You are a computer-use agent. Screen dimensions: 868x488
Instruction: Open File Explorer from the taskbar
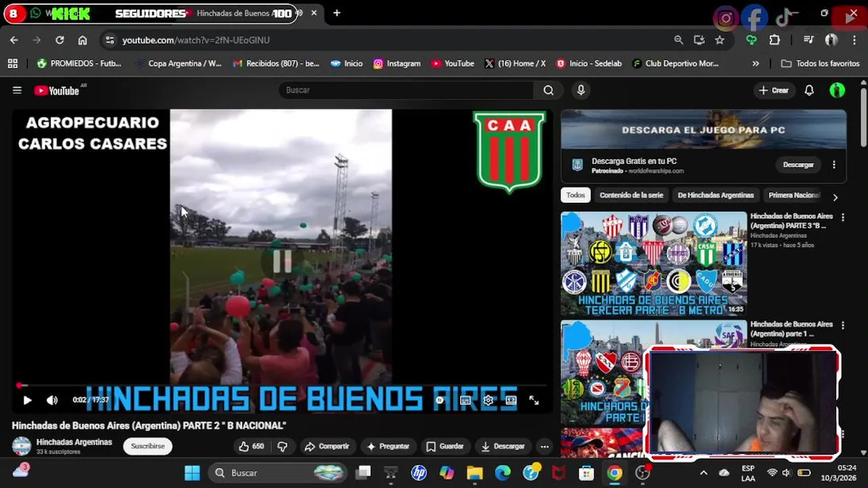(474, 472)
